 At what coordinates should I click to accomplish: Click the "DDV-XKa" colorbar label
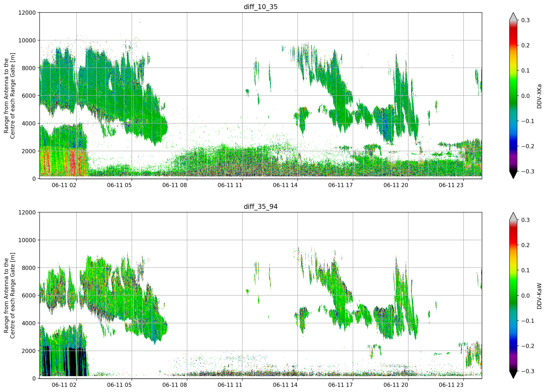[x=539, y=96]
